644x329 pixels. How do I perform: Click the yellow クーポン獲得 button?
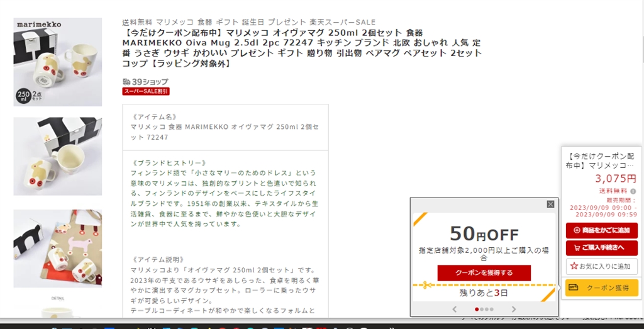602,287
